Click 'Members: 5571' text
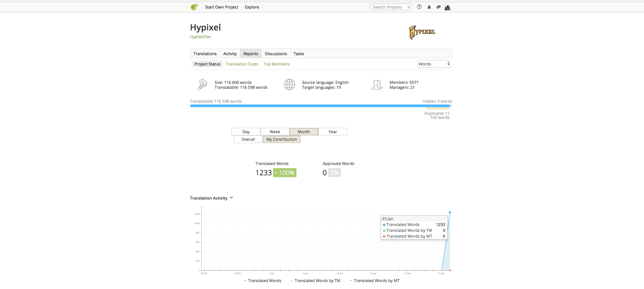Image resolution: width=644 pixels, height=289 pixels. pyautogui.click(x=404, y=83)
